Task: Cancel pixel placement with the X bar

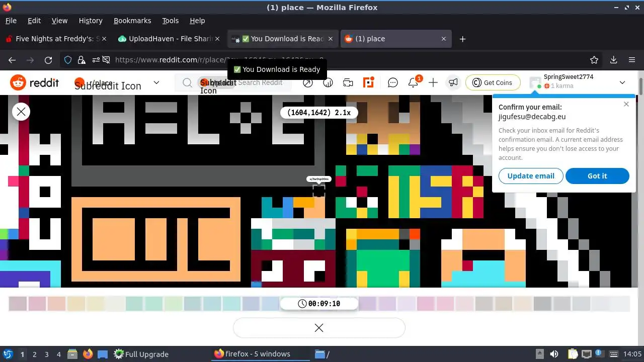Action: [319, 328]
